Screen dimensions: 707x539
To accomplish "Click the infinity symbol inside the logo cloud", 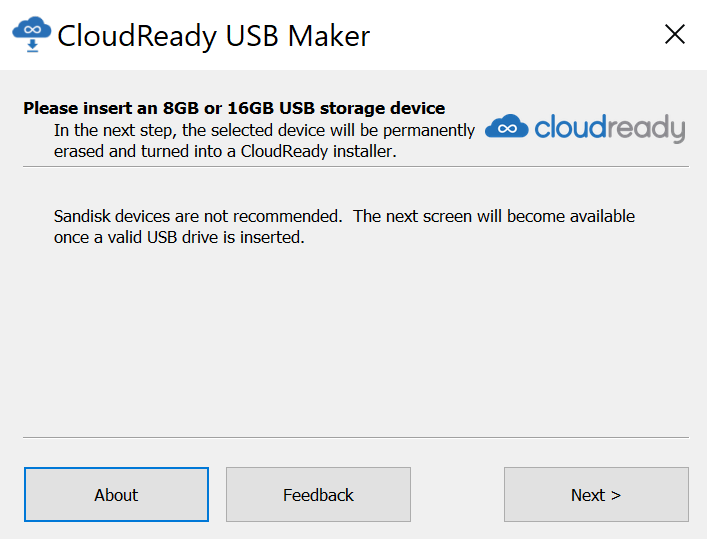I will 507,129.
